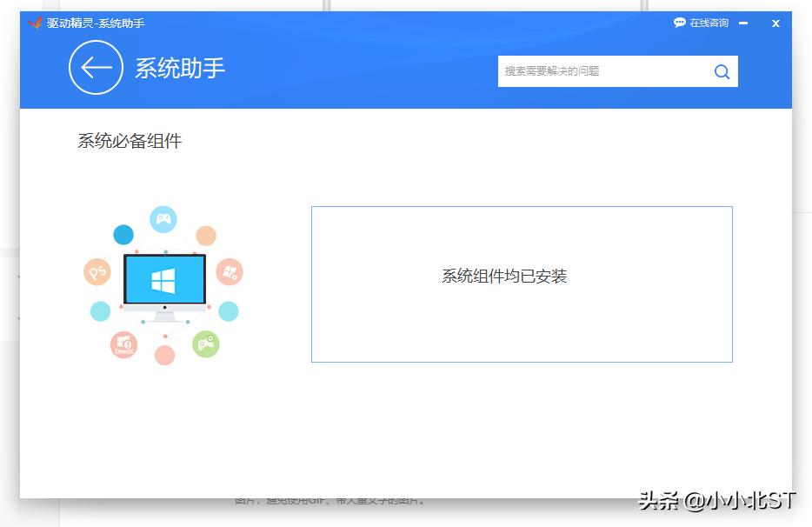
Task: Click the 搜索需要解决的问题 search box
Action: pyautogui.click(x=591, y=71)
